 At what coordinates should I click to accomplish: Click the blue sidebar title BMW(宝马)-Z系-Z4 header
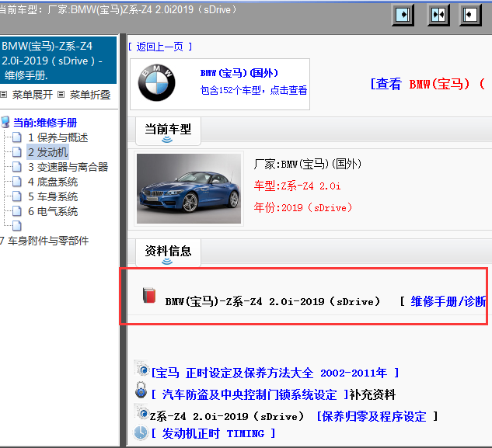coord(58,61)
